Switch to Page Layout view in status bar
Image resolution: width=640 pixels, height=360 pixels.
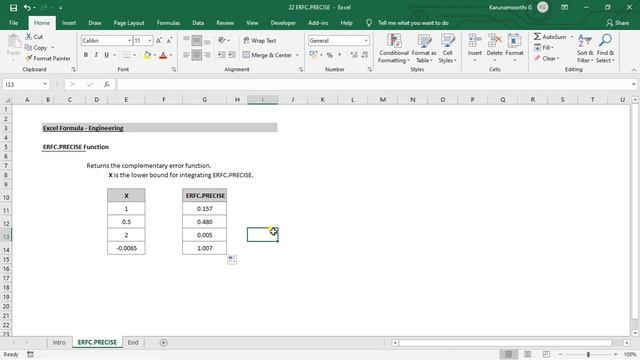pos(527,354)
